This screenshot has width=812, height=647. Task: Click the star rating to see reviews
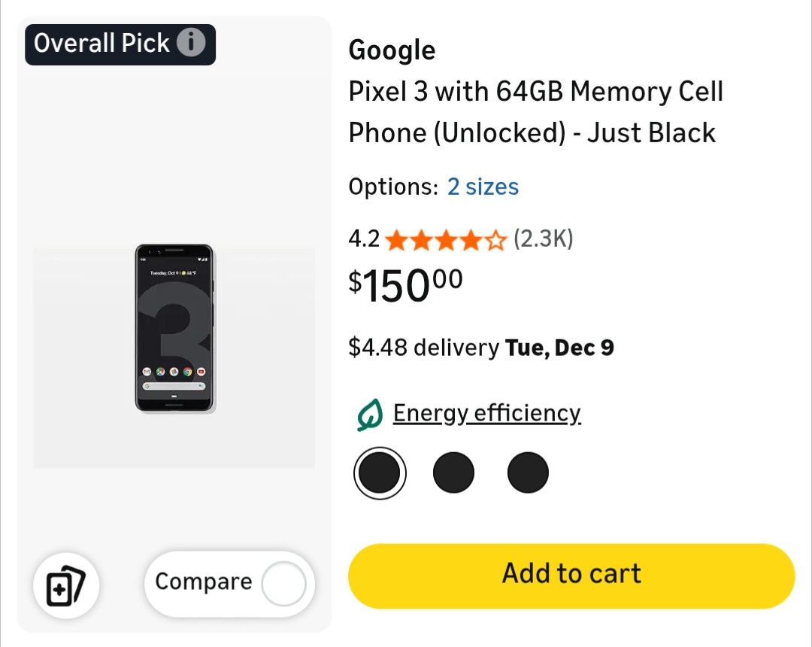point(445,239)
